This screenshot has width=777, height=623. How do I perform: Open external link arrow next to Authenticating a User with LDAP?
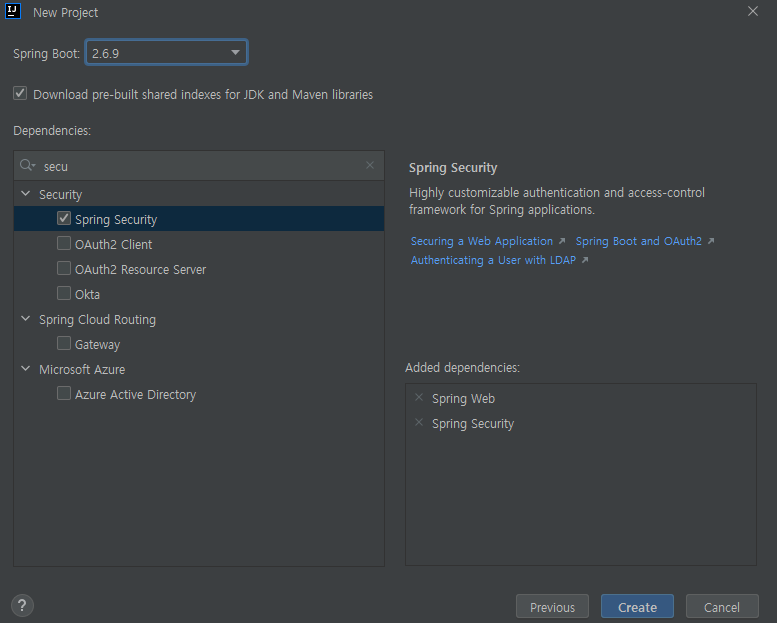pyautogui.click(x=585, y=260)
